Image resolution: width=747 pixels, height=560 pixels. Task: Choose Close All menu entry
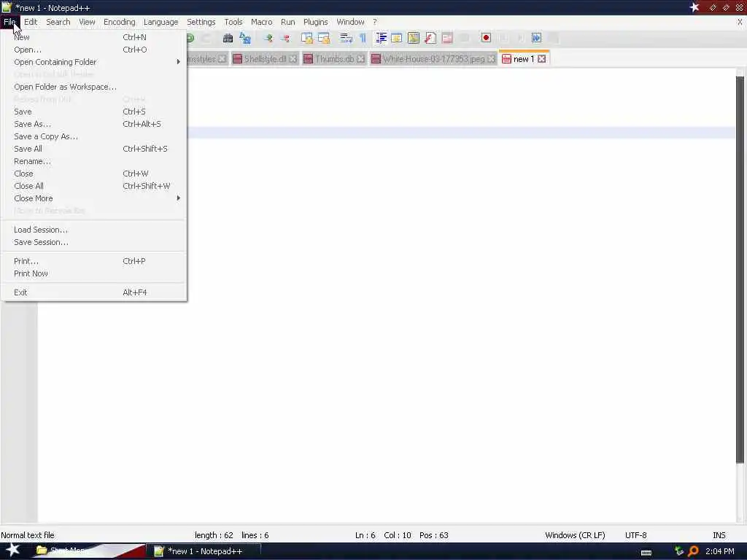click(x=93, y=186)
